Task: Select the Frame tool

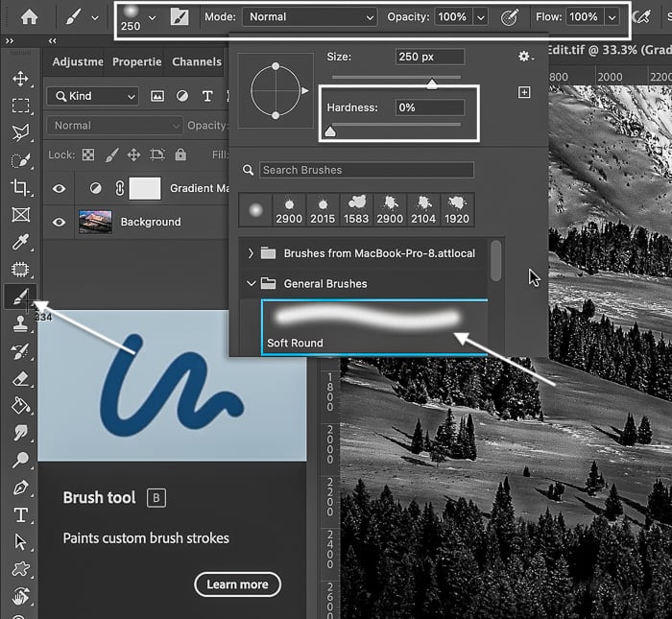Action: [x=20, y=215]
